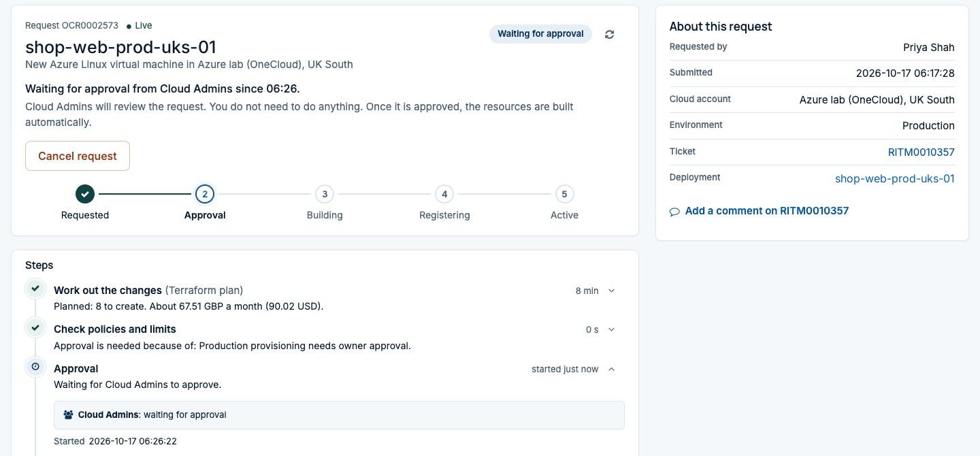This screenshot has height=456, width=980.
Task: Click the Requested step label
Action: 85,215
